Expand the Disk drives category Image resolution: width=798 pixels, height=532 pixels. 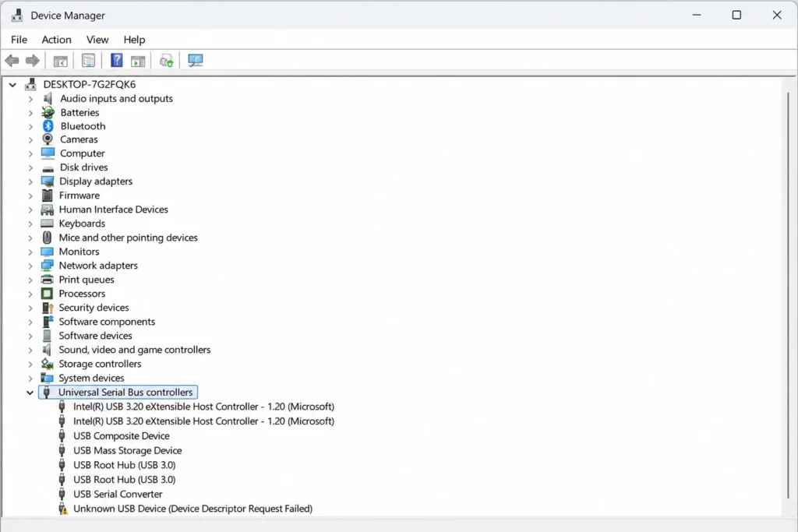click(x=30, y=167)
